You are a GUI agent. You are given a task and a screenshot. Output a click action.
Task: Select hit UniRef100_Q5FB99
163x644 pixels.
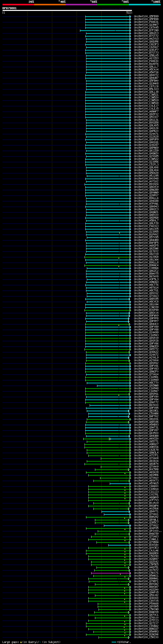click(146, 16)
